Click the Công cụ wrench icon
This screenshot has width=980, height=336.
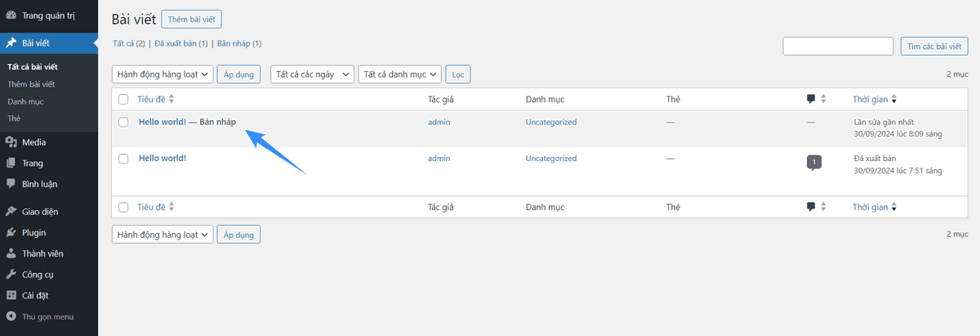(11, 275)
